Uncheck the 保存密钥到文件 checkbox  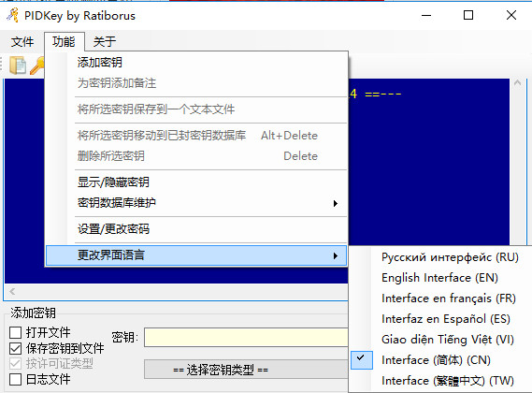tap(16, 348)
